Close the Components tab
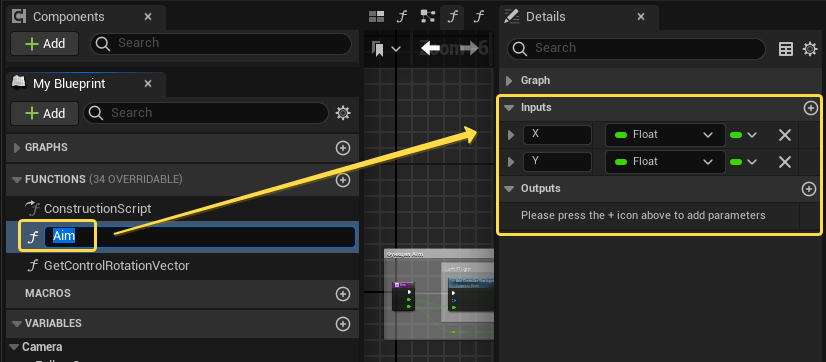The width and height of the screenshot is (826, 362). (148, 17)
